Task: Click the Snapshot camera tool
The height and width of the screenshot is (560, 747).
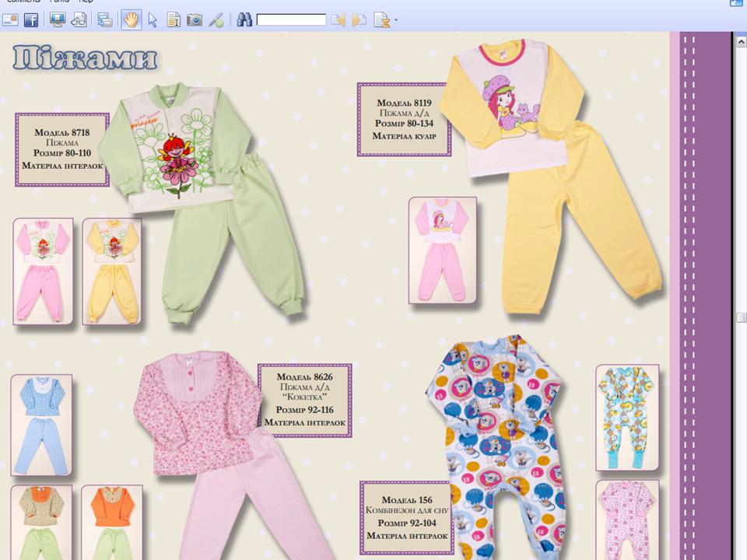Action: (x=195, y=20)
